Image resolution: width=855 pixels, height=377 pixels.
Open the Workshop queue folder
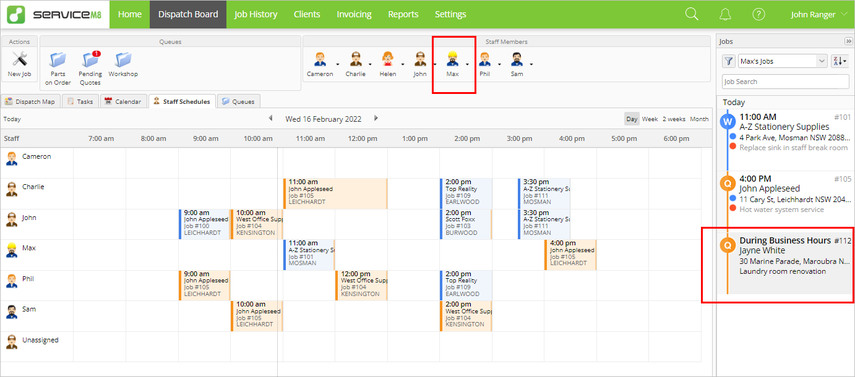tap(123, 59)
